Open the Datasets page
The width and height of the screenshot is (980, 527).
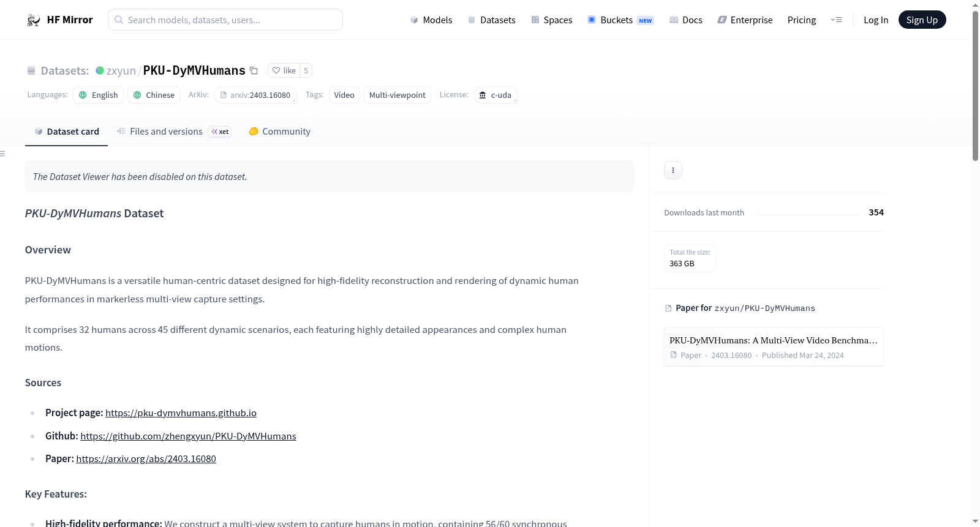(491, 20)
